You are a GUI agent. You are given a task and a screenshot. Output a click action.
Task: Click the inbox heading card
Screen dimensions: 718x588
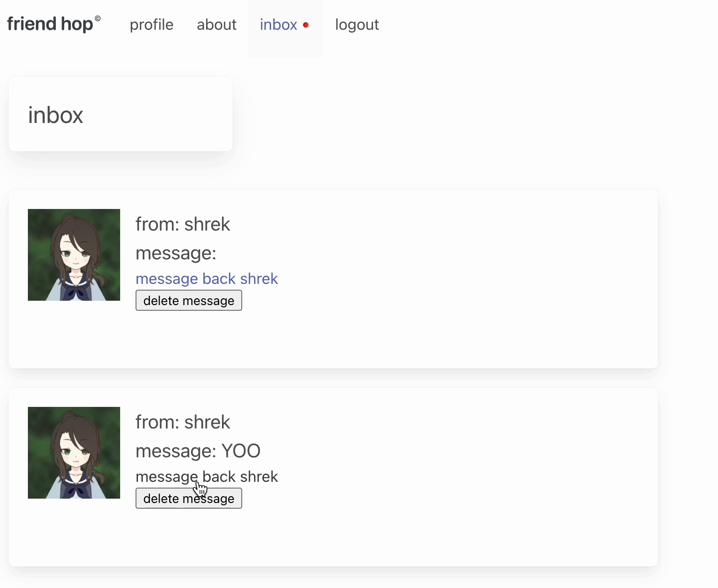(x=120, y=114)
